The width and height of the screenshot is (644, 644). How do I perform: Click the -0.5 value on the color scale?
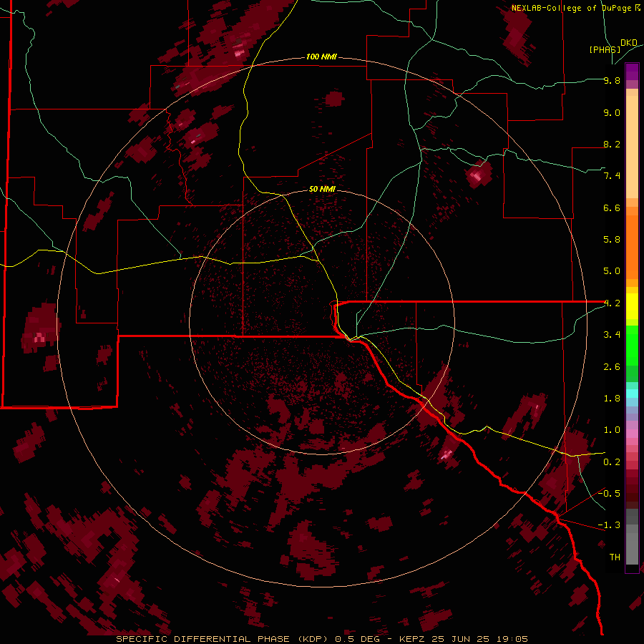tap(609, 493)
